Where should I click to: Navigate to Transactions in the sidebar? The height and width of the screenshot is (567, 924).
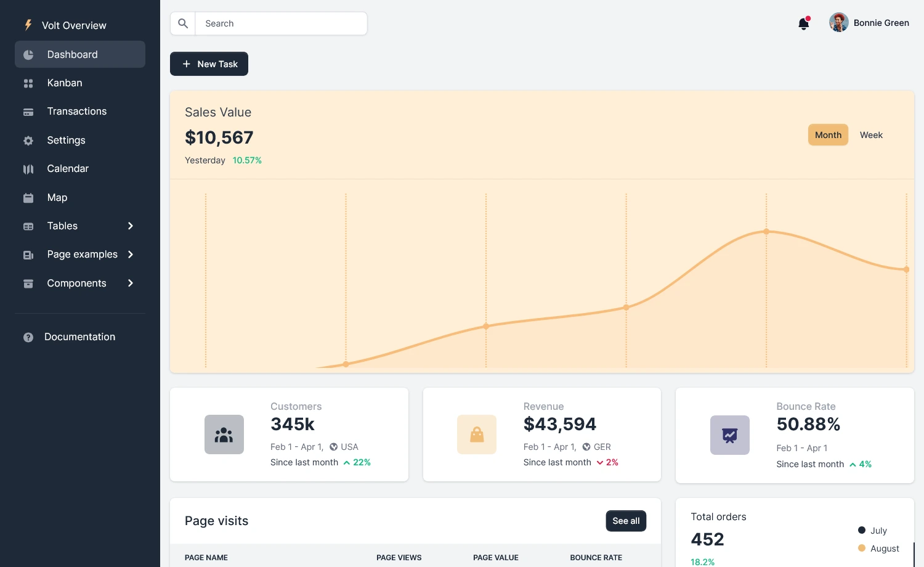[x=77, y=111]
